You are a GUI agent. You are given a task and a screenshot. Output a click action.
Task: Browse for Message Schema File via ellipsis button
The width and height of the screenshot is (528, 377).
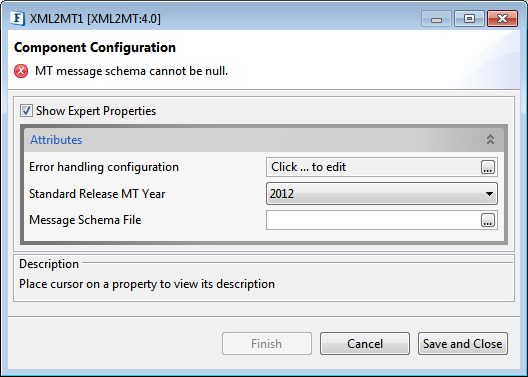pos(488,220)
